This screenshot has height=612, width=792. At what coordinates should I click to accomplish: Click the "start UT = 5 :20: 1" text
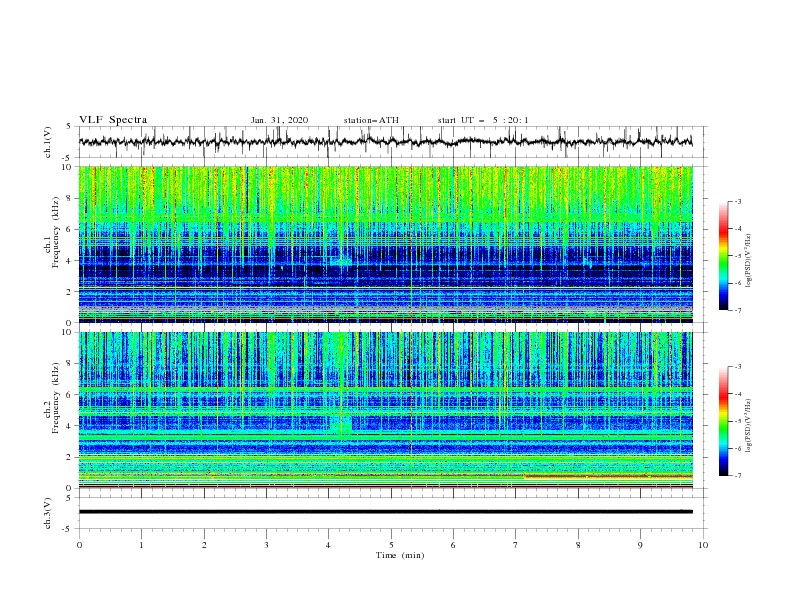point(483,120)
